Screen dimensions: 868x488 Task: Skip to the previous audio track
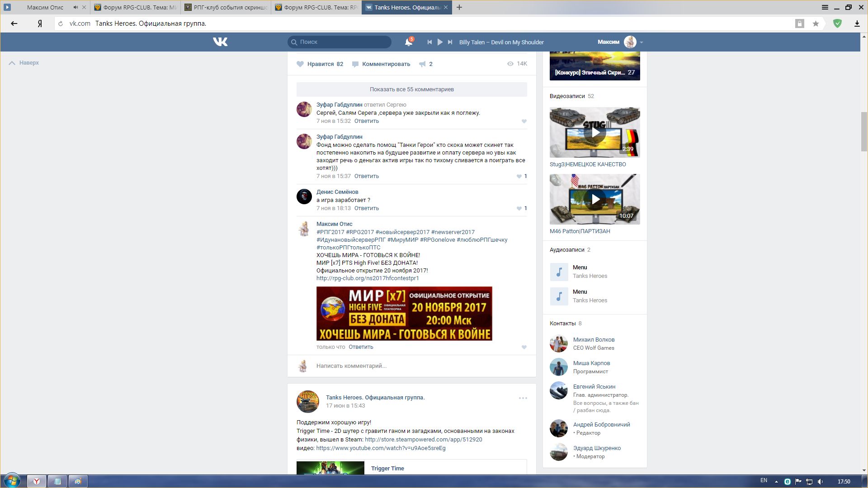429,42
